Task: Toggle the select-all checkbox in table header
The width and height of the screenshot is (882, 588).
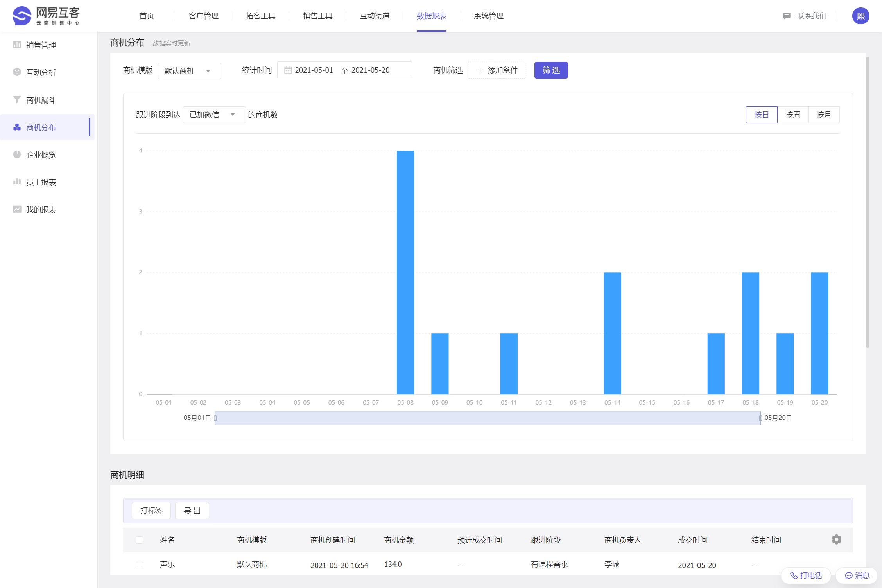Action: pos(139,540)
